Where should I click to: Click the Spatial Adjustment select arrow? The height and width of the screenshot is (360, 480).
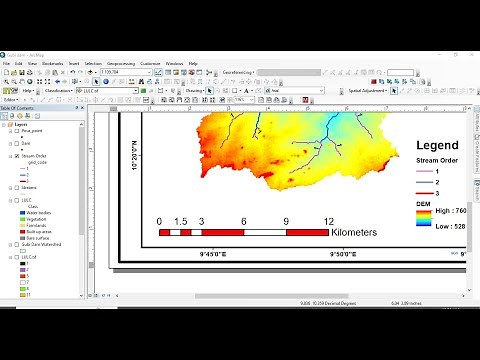394,91
